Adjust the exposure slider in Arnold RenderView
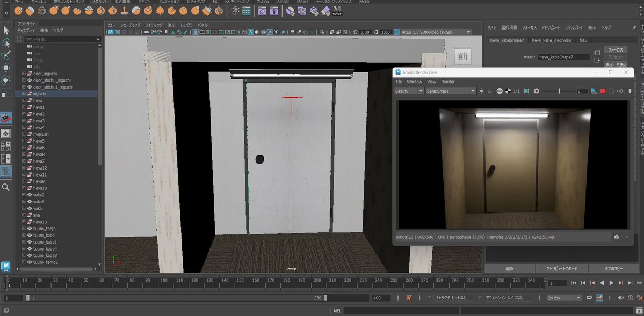The height and width of the screenshot is (316, 644). pyautogui.click(x=559, y=91)
